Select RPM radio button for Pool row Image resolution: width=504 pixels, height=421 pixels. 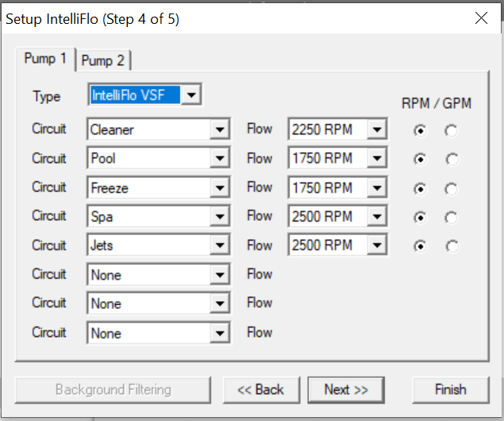click(420, 159)
